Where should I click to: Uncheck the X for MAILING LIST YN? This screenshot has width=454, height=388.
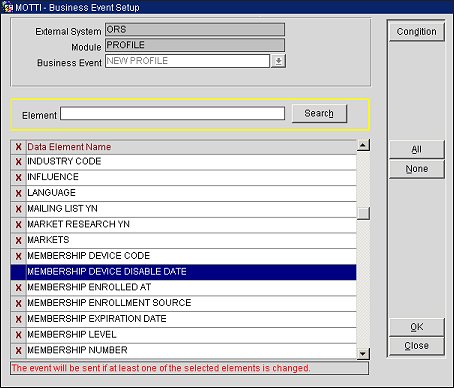[18, 209]
